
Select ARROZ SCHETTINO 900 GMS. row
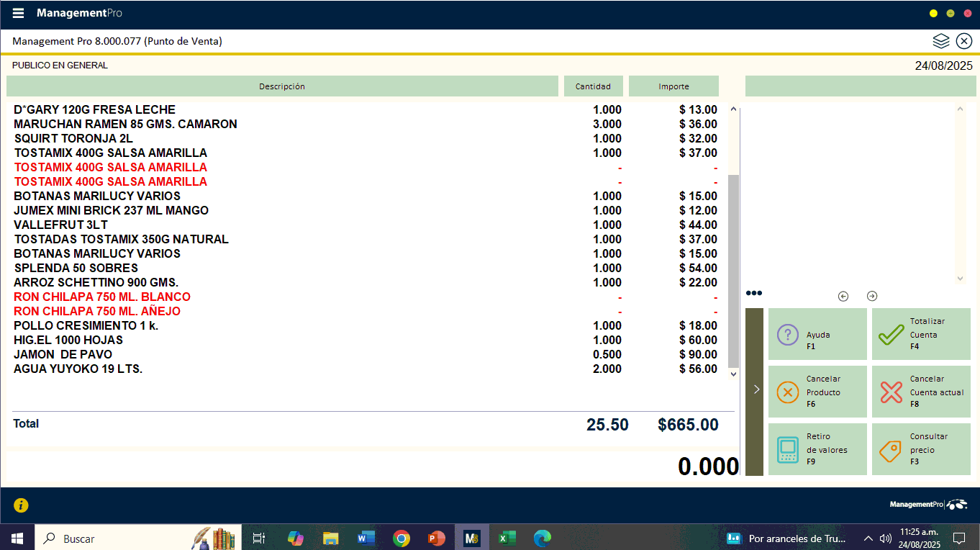(x=366, y=282)
